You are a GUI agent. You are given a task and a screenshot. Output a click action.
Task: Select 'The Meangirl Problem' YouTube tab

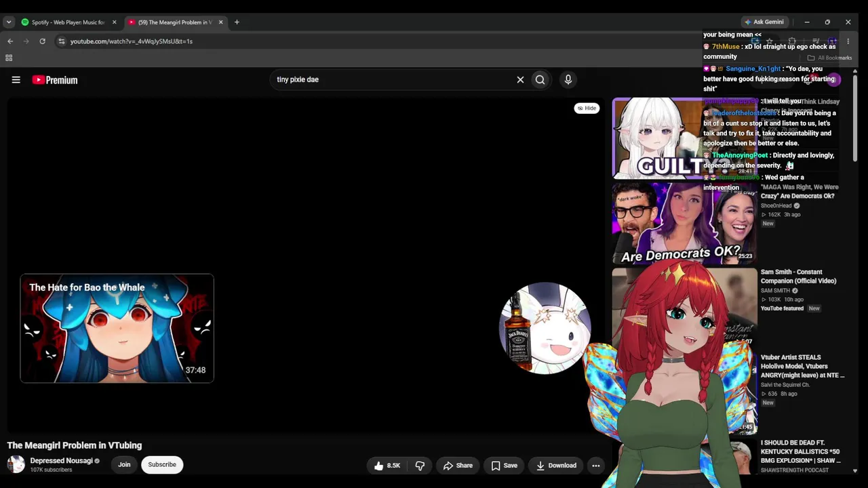pyautogui.click(x=174, y=22)
